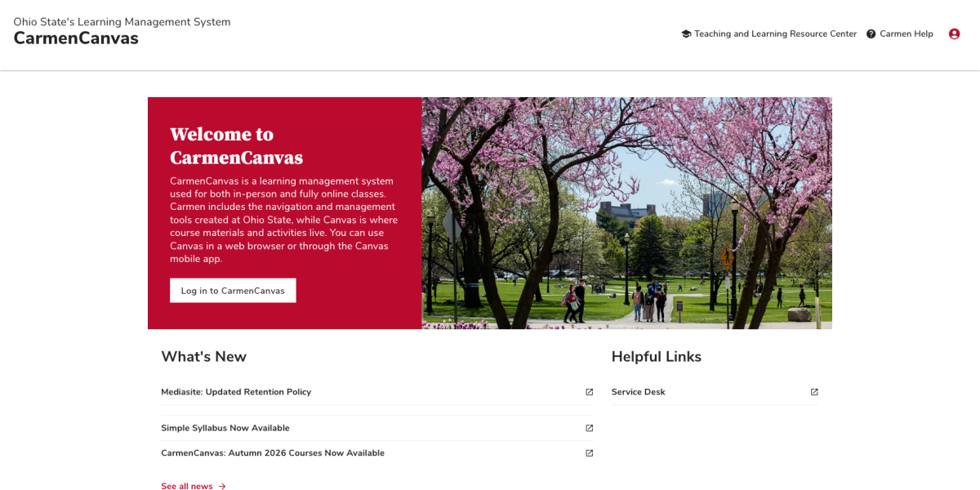Image resolution: width=980 pixels, height=490 pixels.
Task: Click Ohio State's Learning Management System text
Action: click(122, 22)
